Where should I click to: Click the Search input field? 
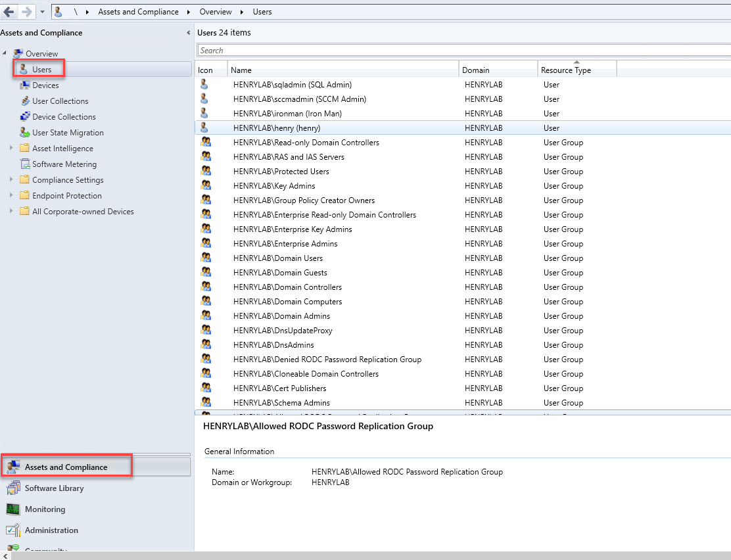pyautogui.click(x=460, y=51)
